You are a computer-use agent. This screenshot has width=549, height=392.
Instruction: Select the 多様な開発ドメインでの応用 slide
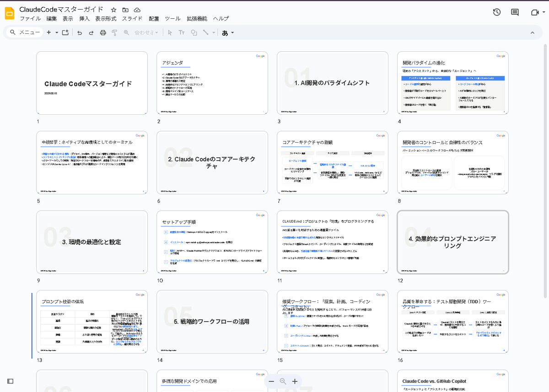[x=212, y=381]
